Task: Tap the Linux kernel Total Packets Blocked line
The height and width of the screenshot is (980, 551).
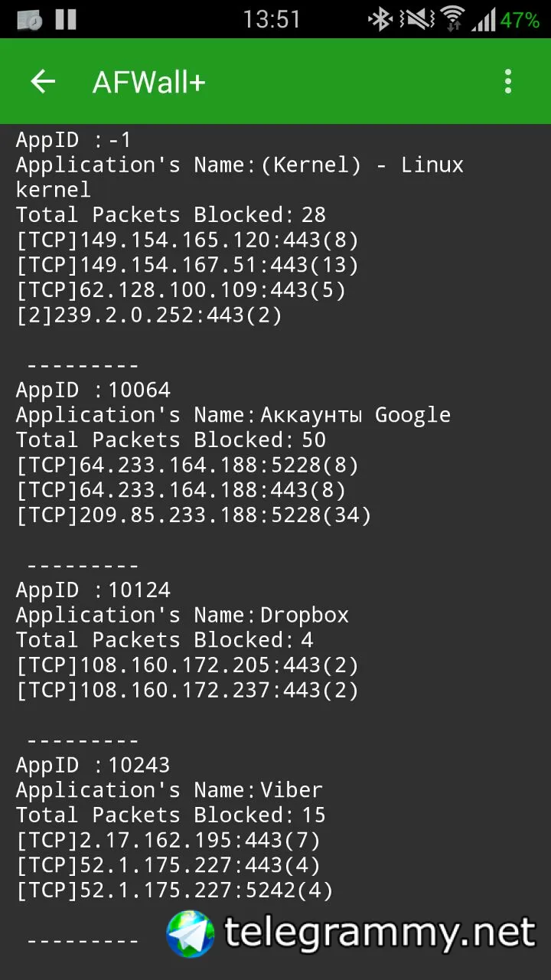Action: pos(171,215)
